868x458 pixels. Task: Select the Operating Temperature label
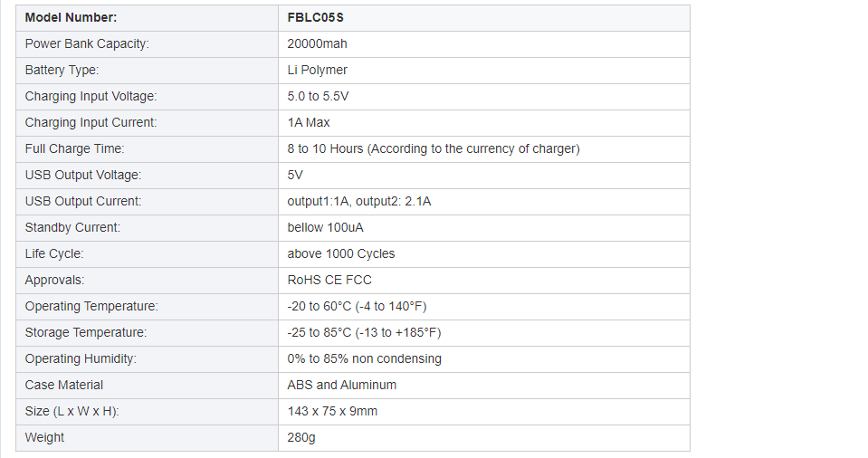[91, 306]
